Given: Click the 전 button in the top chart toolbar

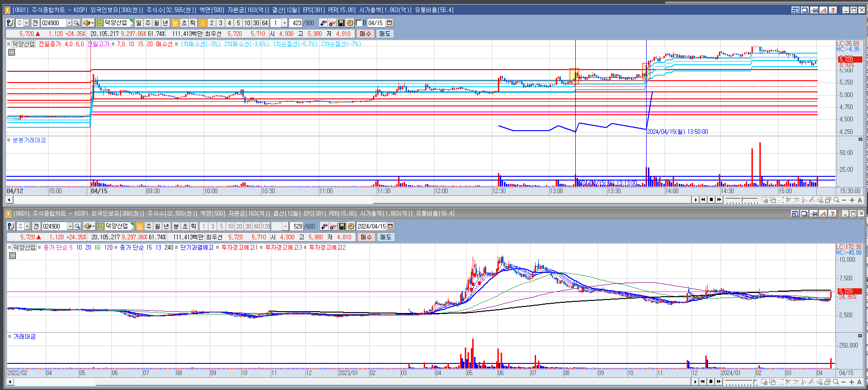Looking at the screenshot, I should (35, 23).
